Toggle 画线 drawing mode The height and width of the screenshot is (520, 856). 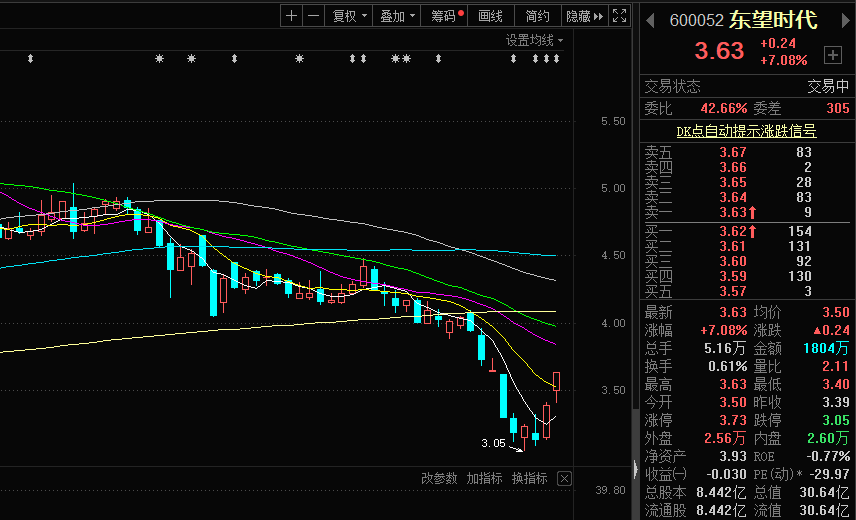tap(490, 16)
